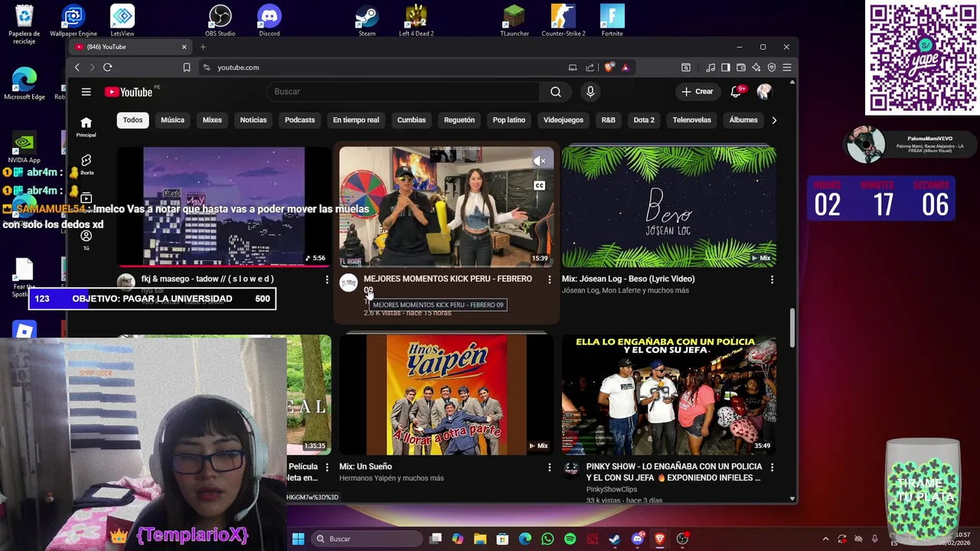Select the Música category chip

point(172,120)
